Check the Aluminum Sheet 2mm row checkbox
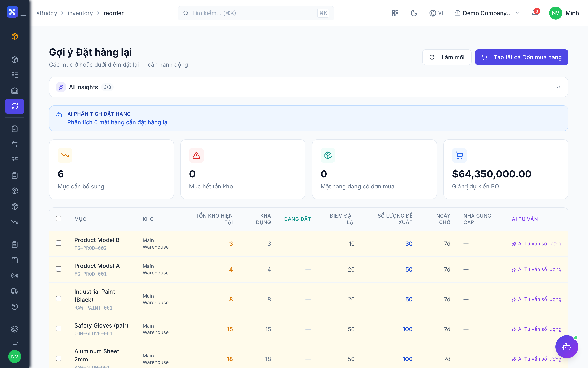The width and height of the screenshot is (588, 368). point(59,359)
